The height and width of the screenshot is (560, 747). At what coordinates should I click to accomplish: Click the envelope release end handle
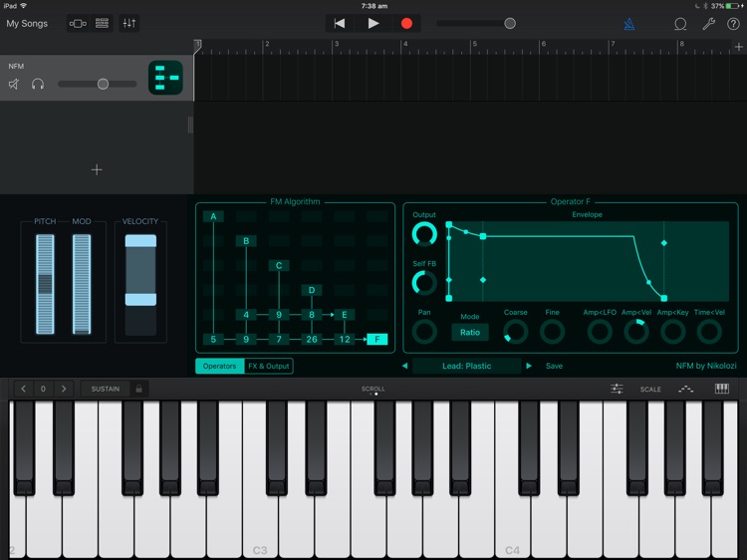(x=664, y=298)
